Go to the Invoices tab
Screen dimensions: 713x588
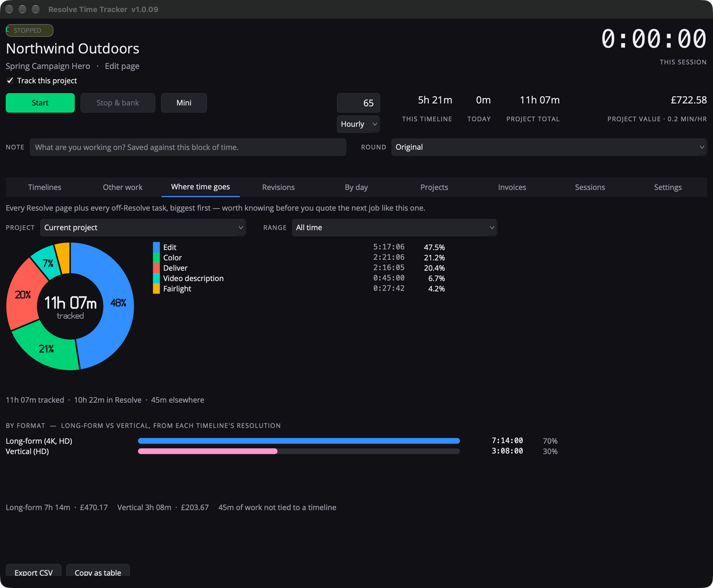(x=512, y=187)
